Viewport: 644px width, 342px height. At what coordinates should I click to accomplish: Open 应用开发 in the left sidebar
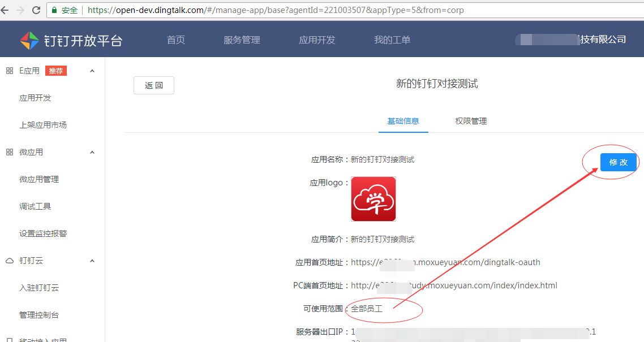(x=35, y=98)
